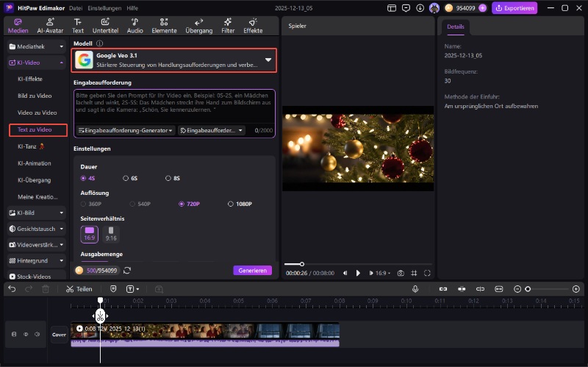Click the marker shield icon in timeline toolbar

coord(113,289)
